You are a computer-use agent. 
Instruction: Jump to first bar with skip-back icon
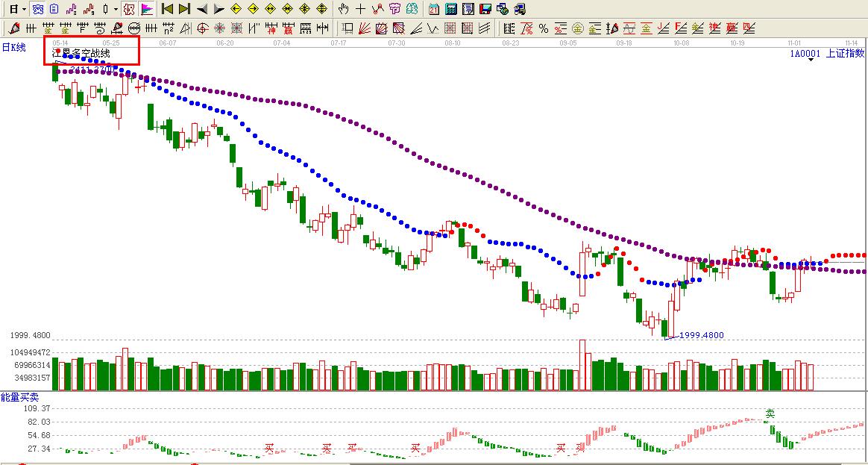click(x=167, y=9)
